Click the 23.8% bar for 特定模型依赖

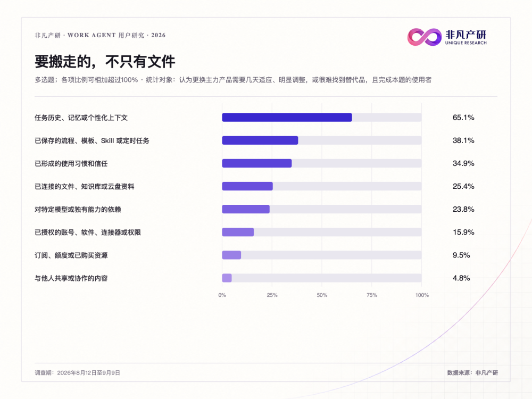point(246,209)
